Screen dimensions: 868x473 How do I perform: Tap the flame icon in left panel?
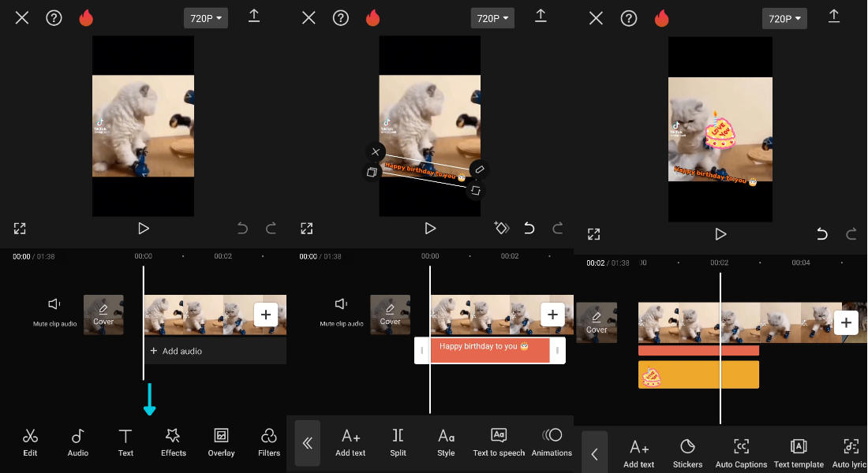point(86,18)
